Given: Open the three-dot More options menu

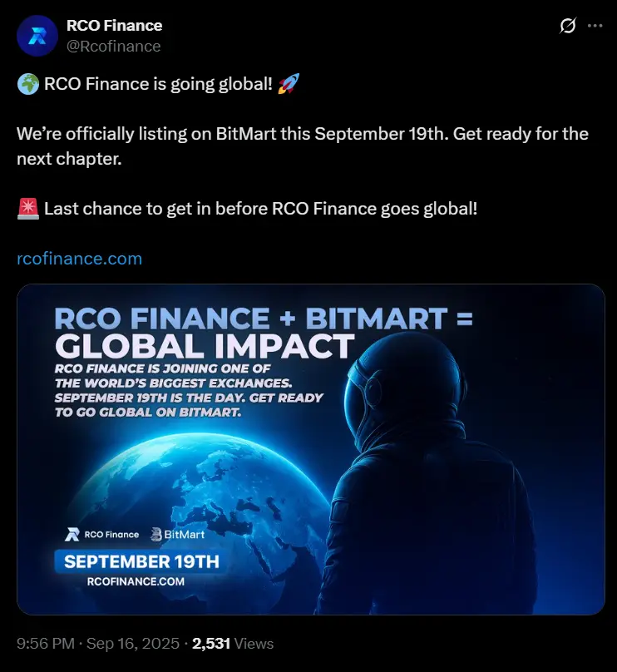Looking at the screenshot, I should [595, 26].
